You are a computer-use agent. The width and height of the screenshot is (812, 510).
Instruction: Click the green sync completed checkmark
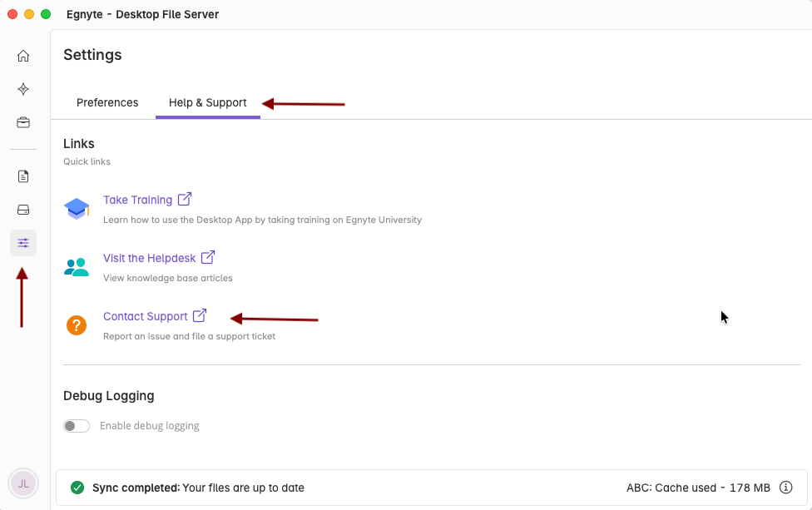point(77,488)
